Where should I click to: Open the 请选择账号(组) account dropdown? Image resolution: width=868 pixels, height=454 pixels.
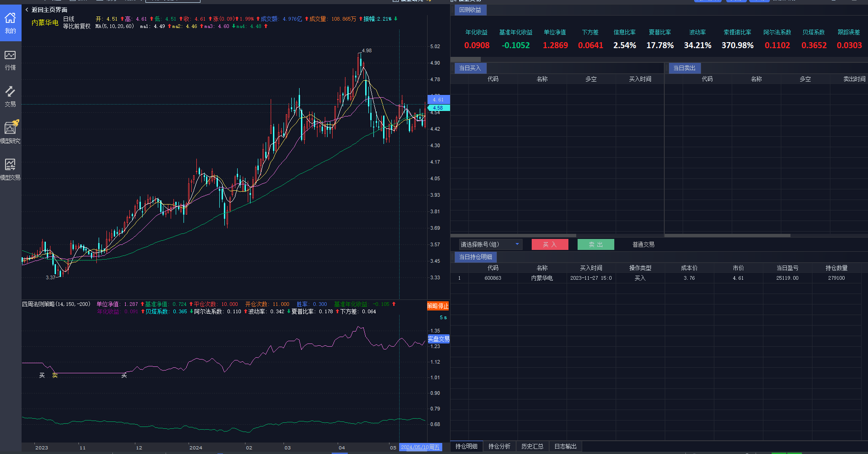click(490, 244)
